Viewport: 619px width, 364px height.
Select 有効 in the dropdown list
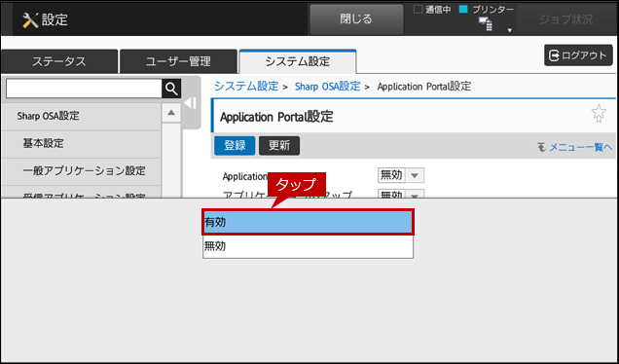(x=308, y=222)
